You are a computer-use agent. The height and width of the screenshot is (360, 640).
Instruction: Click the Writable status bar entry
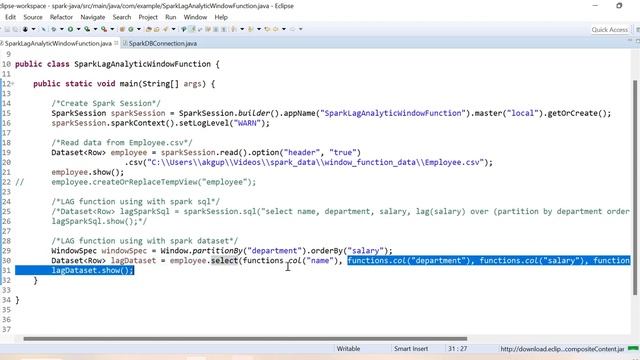point(348,349)
